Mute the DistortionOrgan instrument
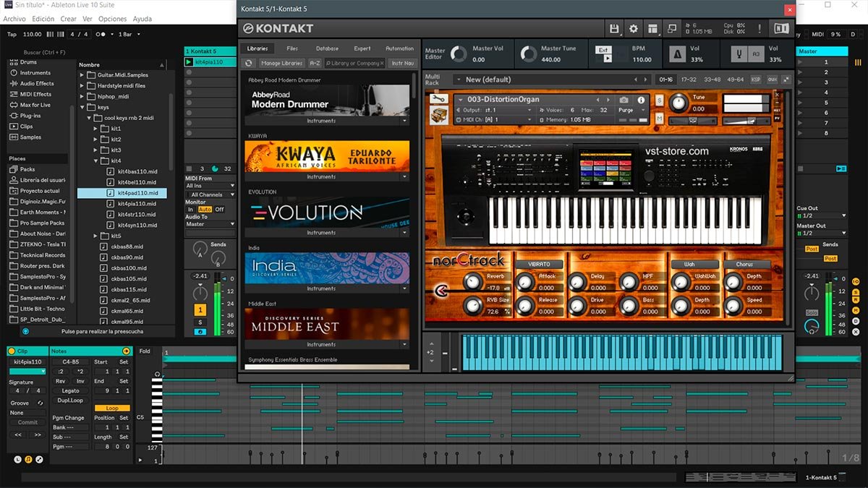 click(659, 119)
